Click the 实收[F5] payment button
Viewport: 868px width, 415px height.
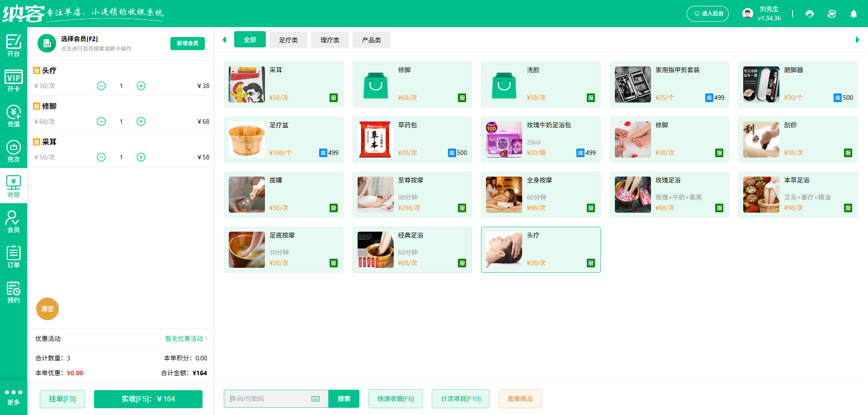(148, 399)
